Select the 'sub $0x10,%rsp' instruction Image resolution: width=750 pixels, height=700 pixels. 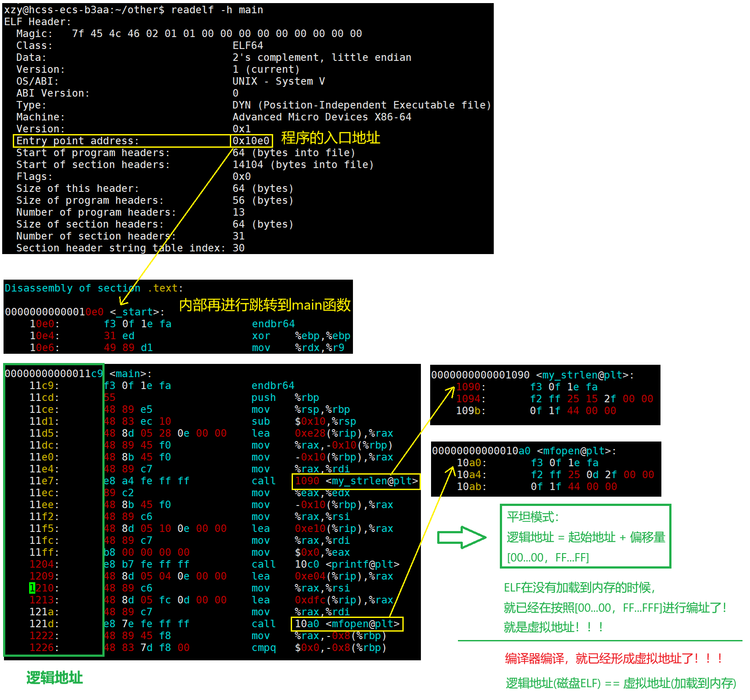point(304,421)
